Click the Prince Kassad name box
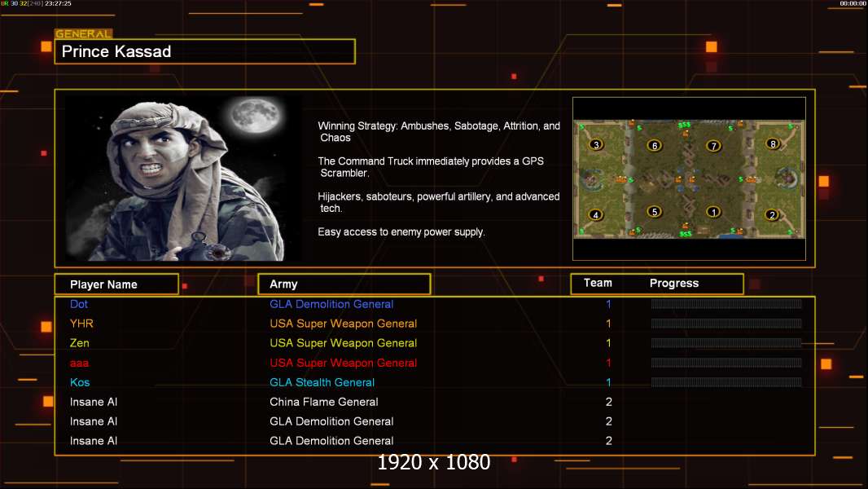This screenshot has height=489, width=868. [205, 51]
